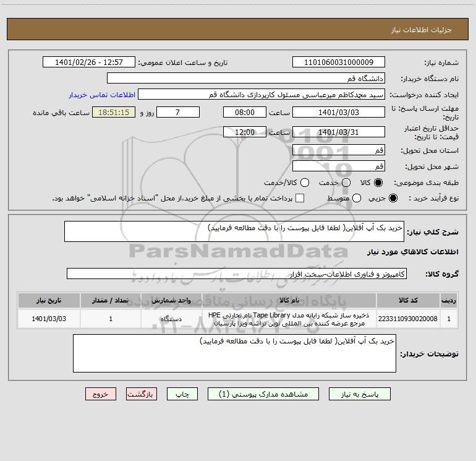The image size is (476, 461).
Task: Click the table cell with date 1401/03/03
Action: click(x=49, y=319)
